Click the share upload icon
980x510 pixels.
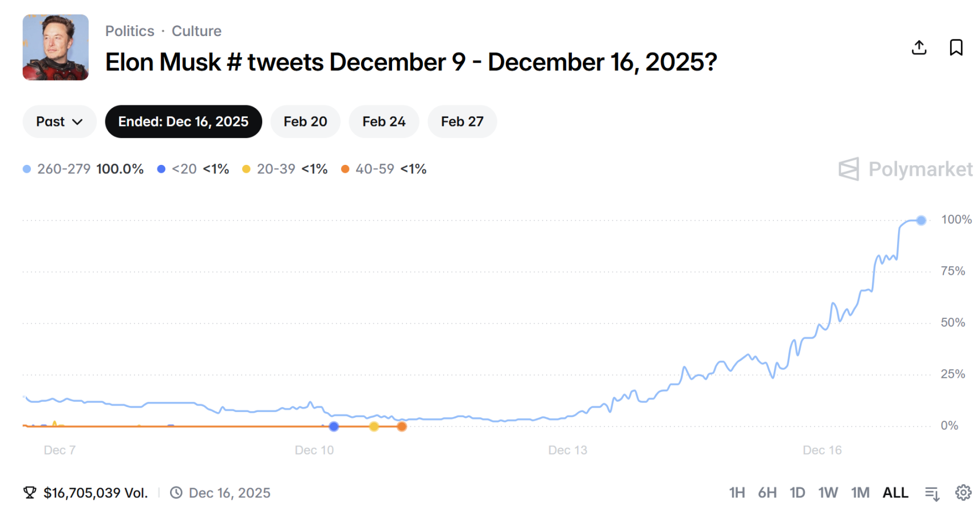[919, 48]
